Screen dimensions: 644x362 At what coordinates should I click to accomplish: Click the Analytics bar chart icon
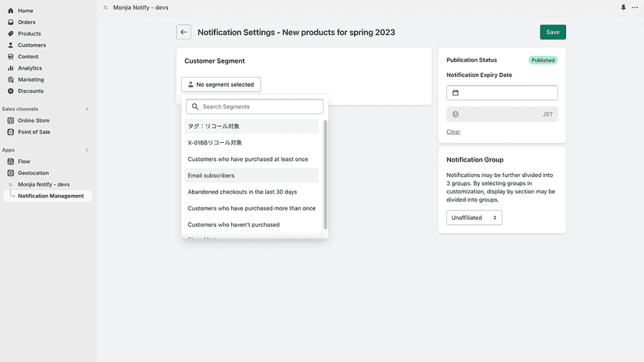[x=11, y=68]
